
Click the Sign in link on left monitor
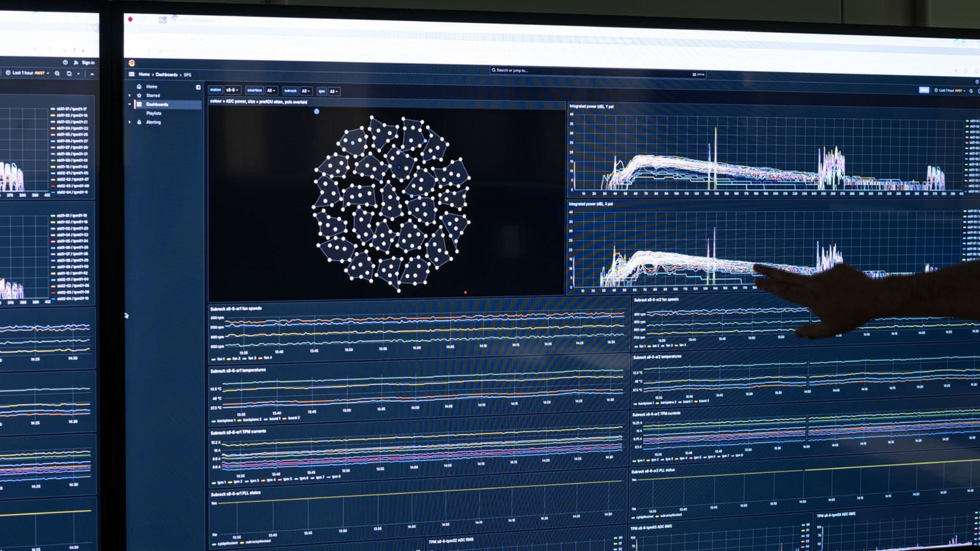pos(88,63)
